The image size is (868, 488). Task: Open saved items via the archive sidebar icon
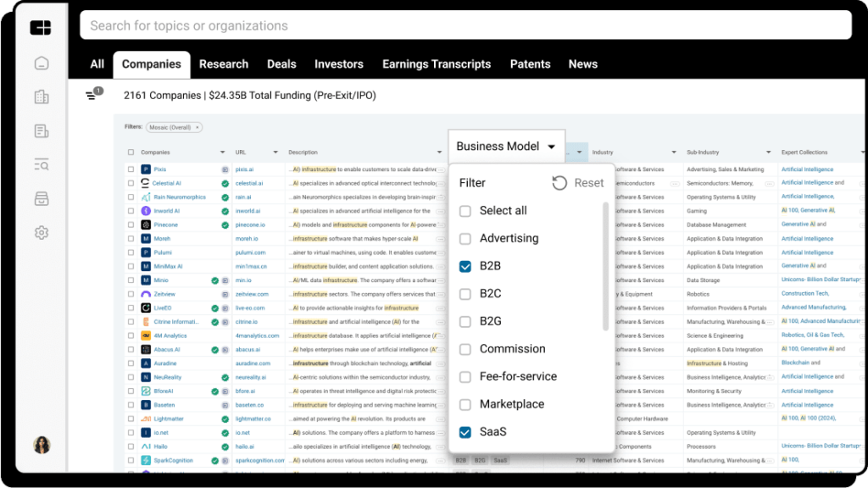click(41, 197)
